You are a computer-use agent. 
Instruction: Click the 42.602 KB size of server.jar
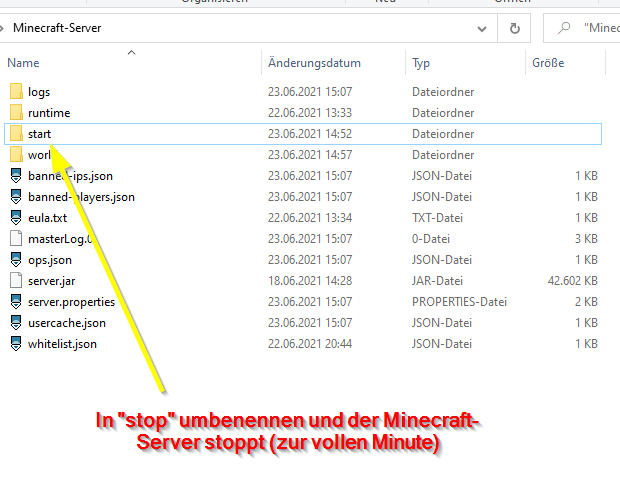(572, 281)
